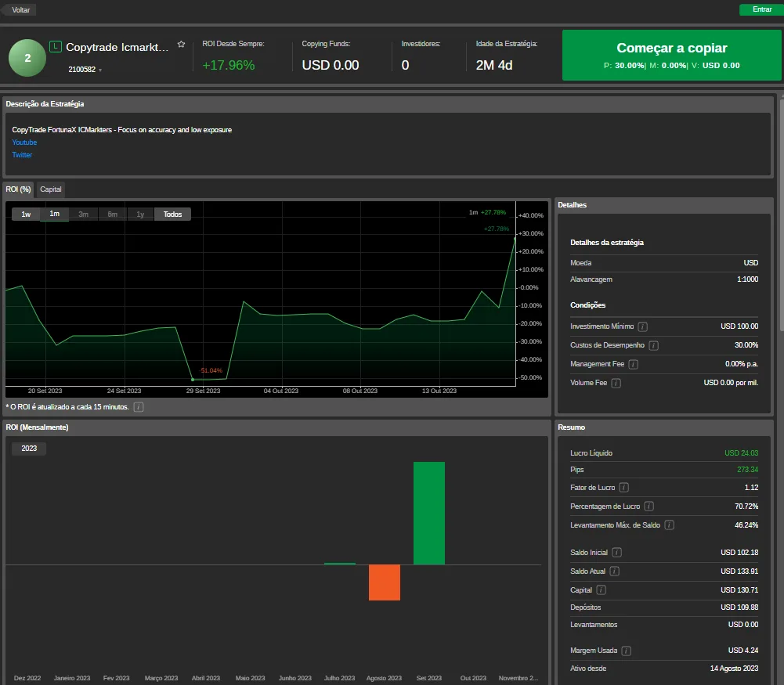The image size is (784, 685).
Task: Select the Todos chart range
Action: click(172, 215)
